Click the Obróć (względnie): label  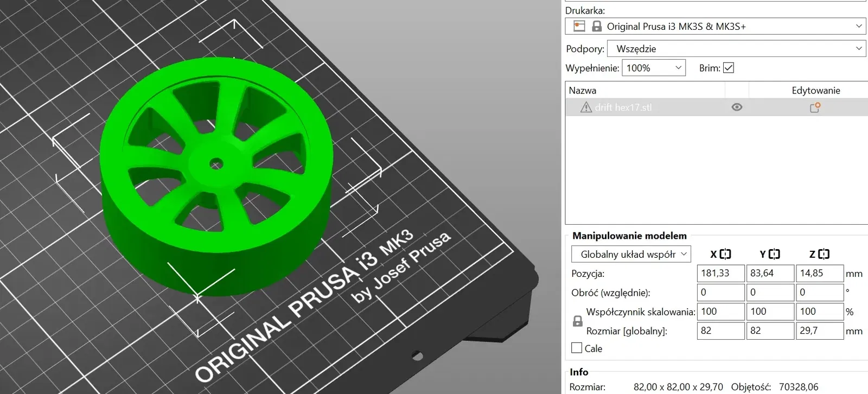pos(611,293)
